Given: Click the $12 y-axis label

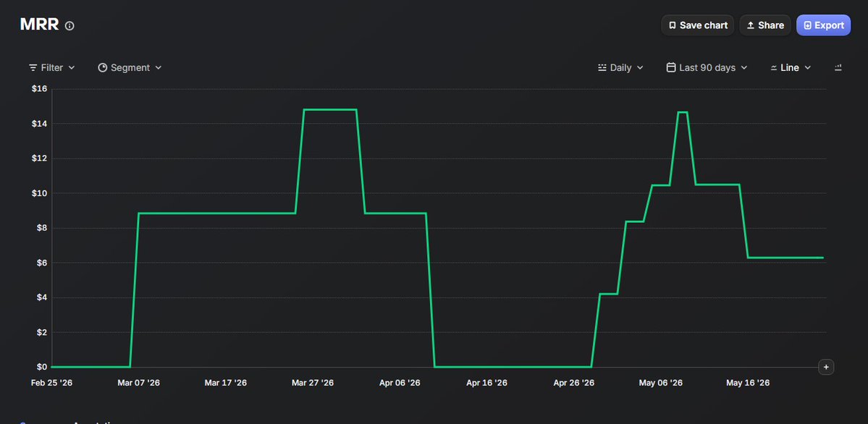Looking at the screenshot, I should tap(41, 158).
